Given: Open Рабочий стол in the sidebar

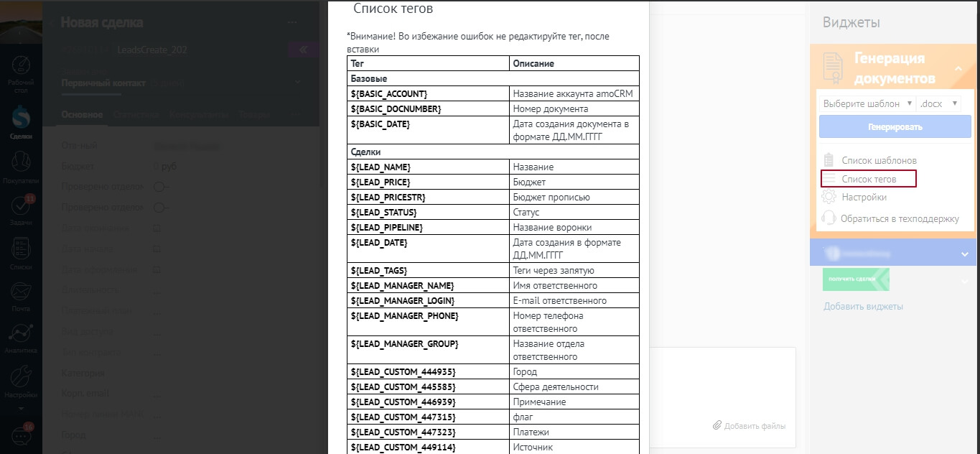Looking at the screenshot, I should click(x=21, y=70).
